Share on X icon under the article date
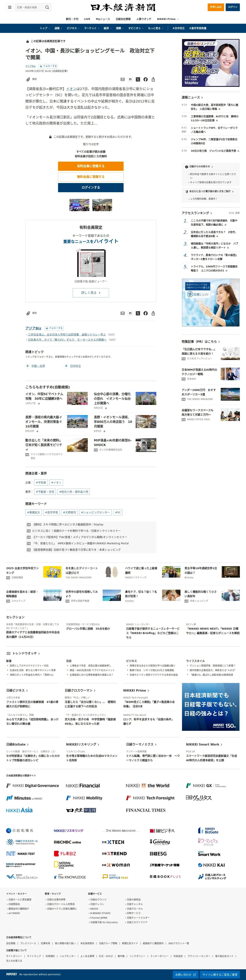This screenshot has height=980, width=246. pos(138,80)
